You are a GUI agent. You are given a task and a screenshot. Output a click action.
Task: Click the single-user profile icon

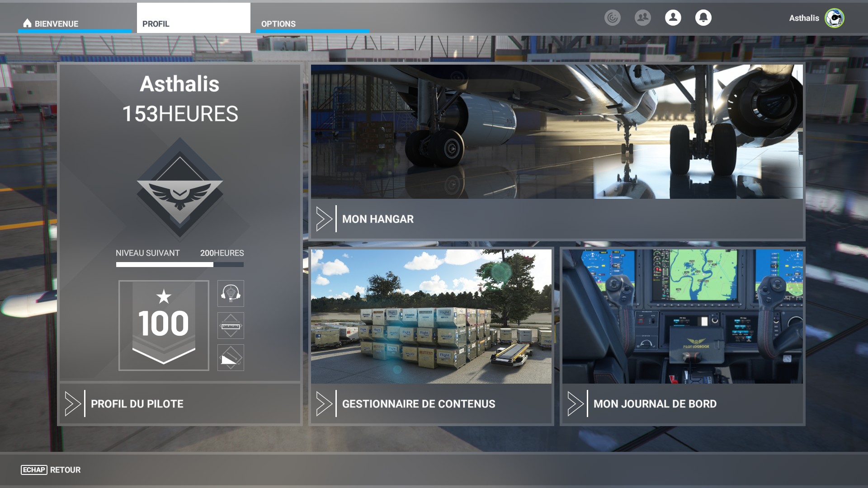tap(673, 18)
